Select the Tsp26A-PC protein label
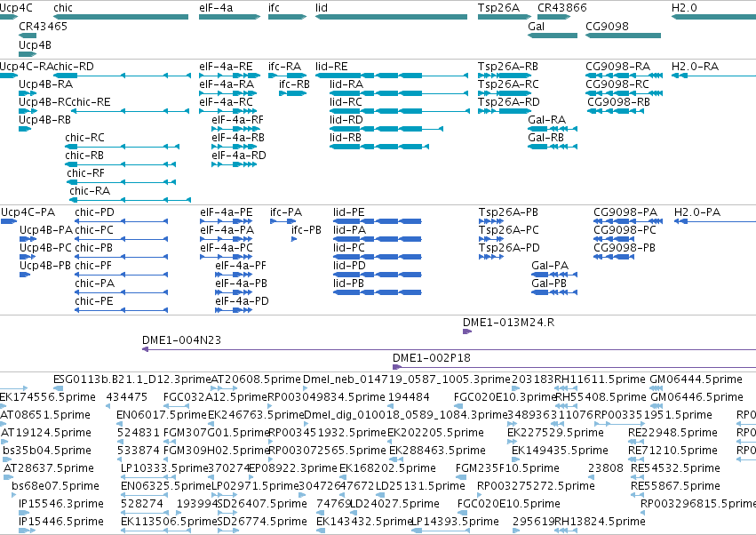Image resolution: width=756 pixels, height=535 pixels. (509, 230)
